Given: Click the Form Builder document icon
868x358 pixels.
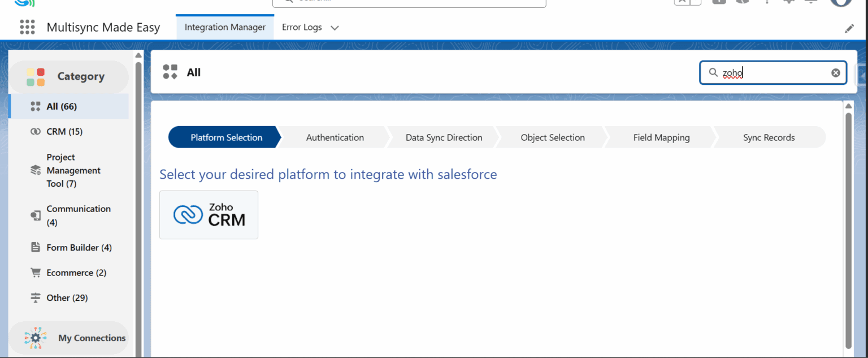Looking at the screenshot, I should (36, 248).
